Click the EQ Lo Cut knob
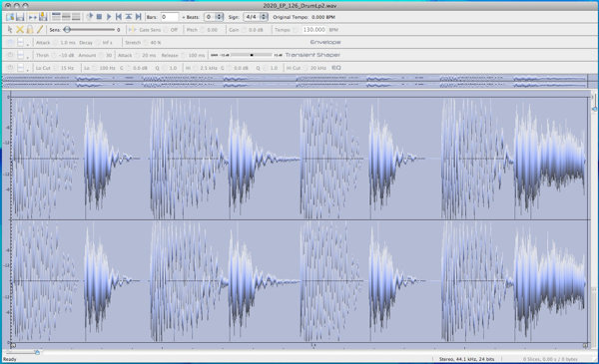The image size is (599, 364). (x=55, y=68)
